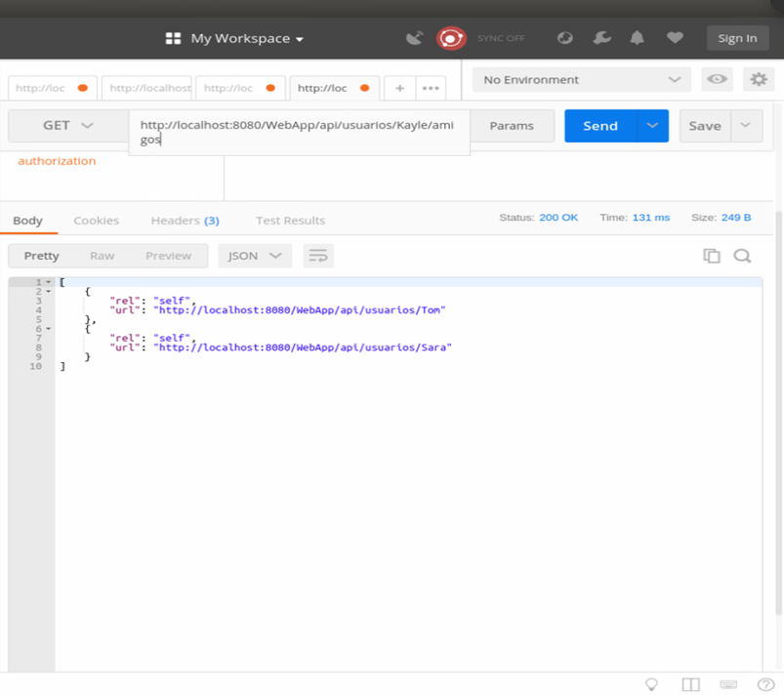Toggle the line wrap icon
Image resolution: width=784 pixels, height=695 pixels.
pyautogui.click(x=318, y=256)
